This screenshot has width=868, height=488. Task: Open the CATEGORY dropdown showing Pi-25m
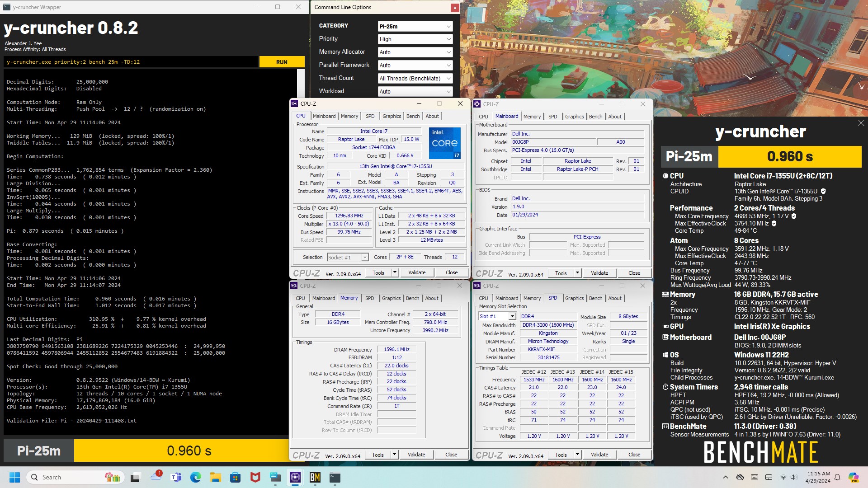415,26
